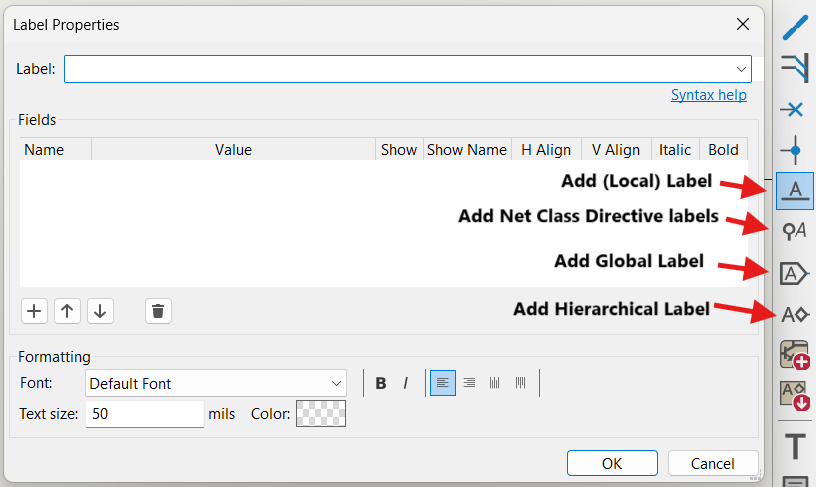
Task: Open the Syntax help link
Action: pos(708,95)
